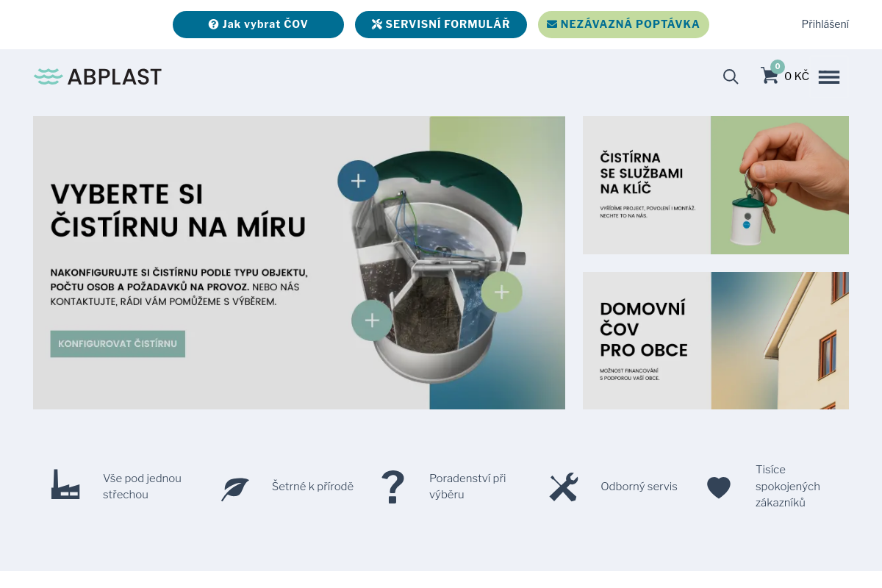Screen dimensions: 882x588
Task: Click the heart icon near 'Tisíce spokojených zákazníků'
Action: (719, 487)
